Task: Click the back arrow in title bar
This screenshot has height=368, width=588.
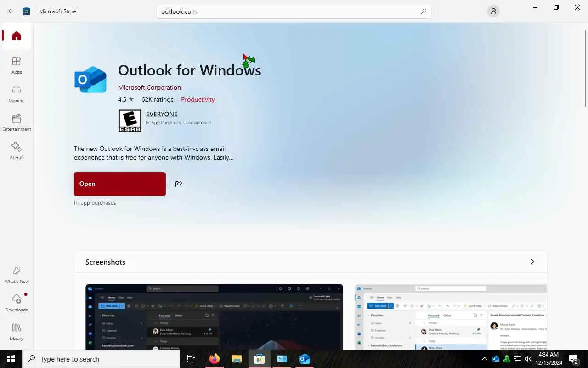Action: (11, 11)
